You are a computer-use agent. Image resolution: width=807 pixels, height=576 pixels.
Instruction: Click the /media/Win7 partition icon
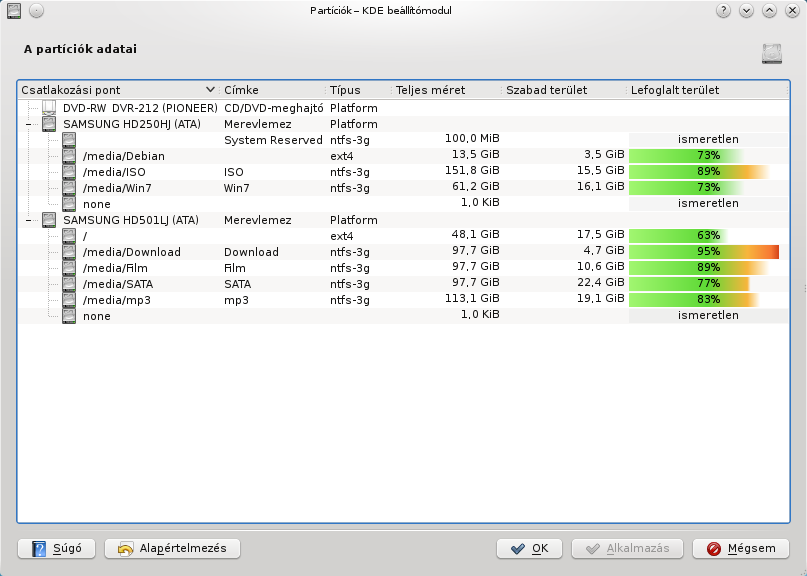(x=69, y=188)
